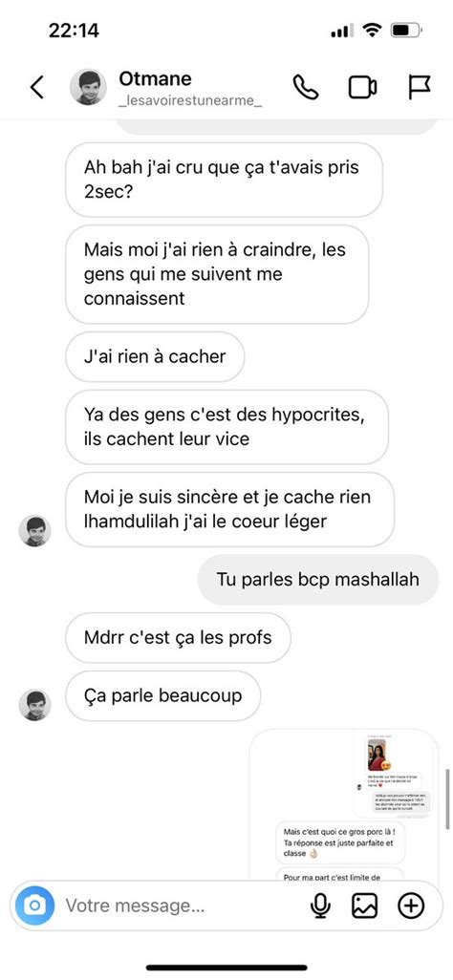453x980 pixels.
Task: Tap the avatar beside "Moi je suis sincère"
Action: 35,531
